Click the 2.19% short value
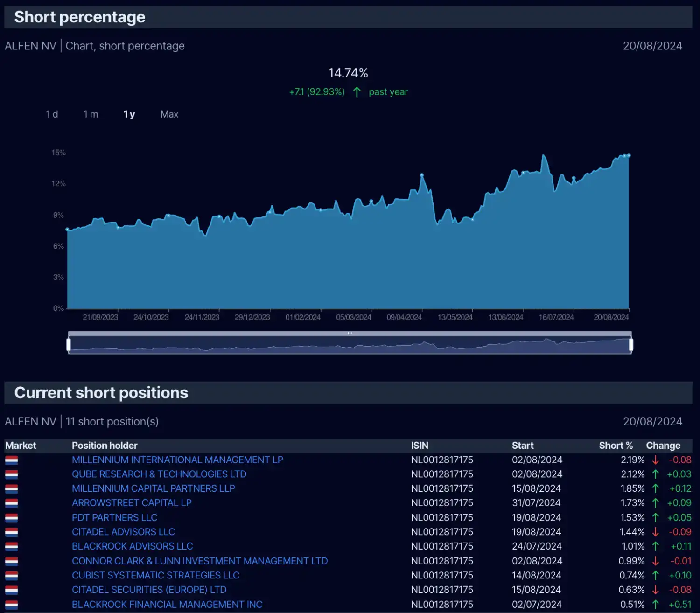 tap(632, 460)
